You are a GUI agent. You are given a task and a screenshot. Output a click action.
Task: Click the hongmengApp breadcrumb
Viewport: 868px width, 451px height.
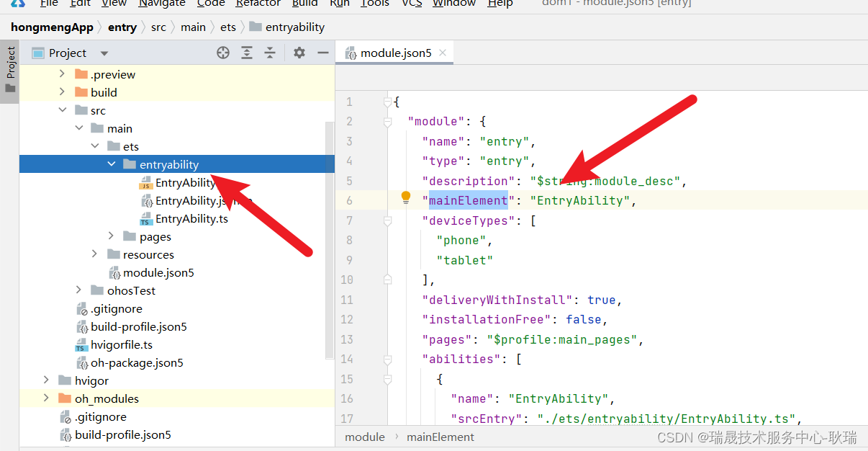pyautogui.click(x=52, y=27)
